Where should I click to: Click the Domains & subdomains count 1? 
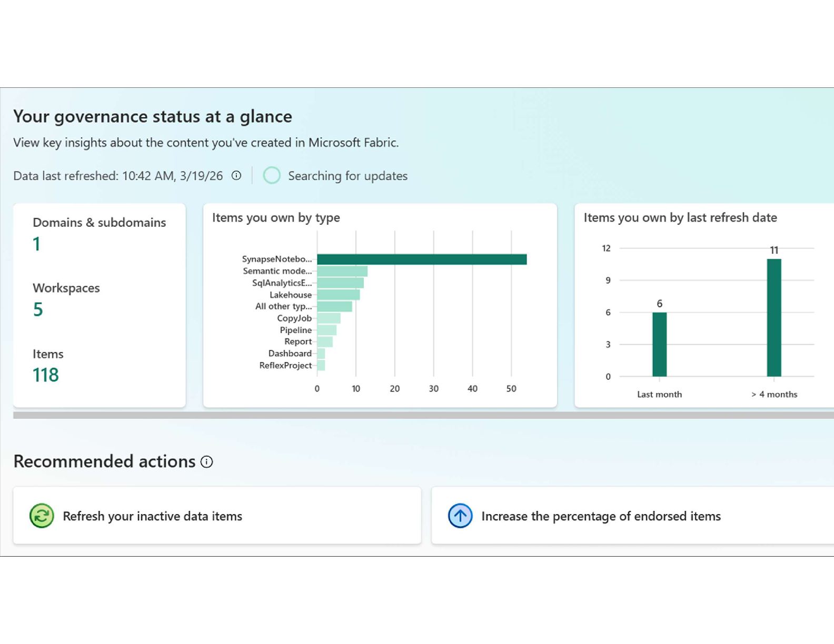click(36, 244)
